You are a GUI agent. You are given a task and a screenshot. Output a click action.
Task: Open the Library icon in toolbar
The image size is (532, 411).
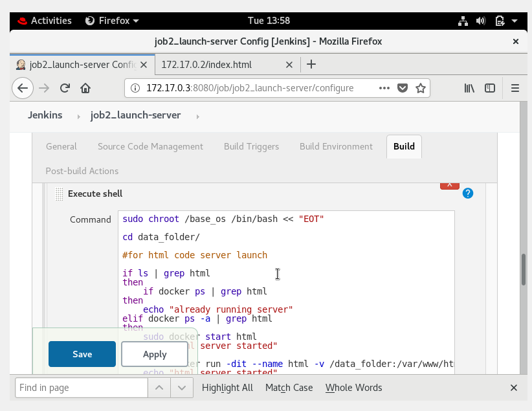(469, 88)
